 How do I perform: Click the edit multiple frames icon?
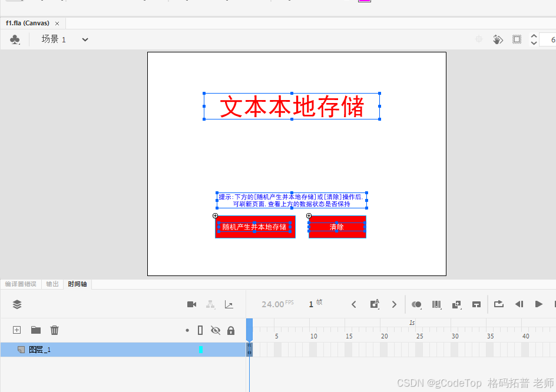(436, 304)
